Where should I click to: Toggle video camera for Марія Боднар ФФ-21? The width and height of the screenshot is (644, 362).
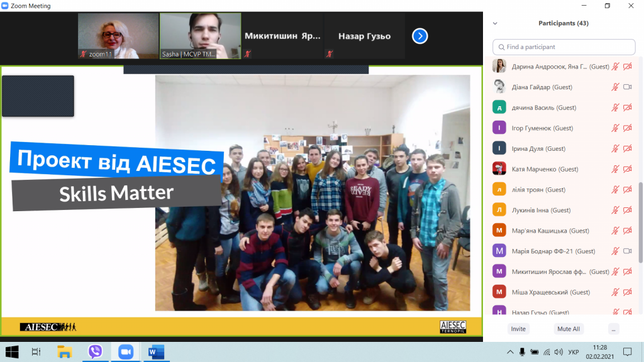tap(627, 251)
